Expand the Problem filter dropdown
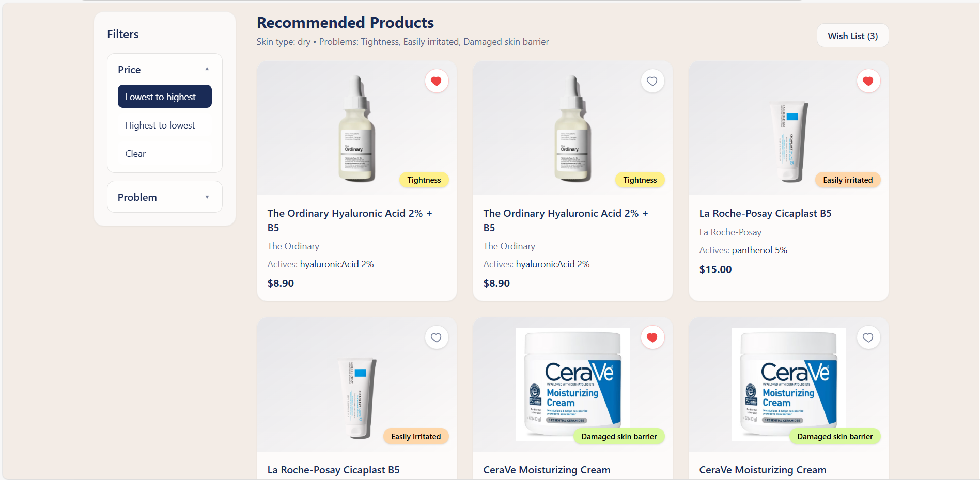Image resolution: width=980 pixels, height=480 pixels. click(165, 197)
